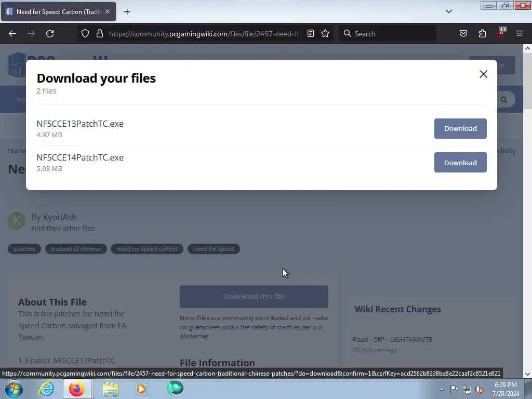
Task: Open Windows Explorer from taskbar
Action: [x=111, y=389]
